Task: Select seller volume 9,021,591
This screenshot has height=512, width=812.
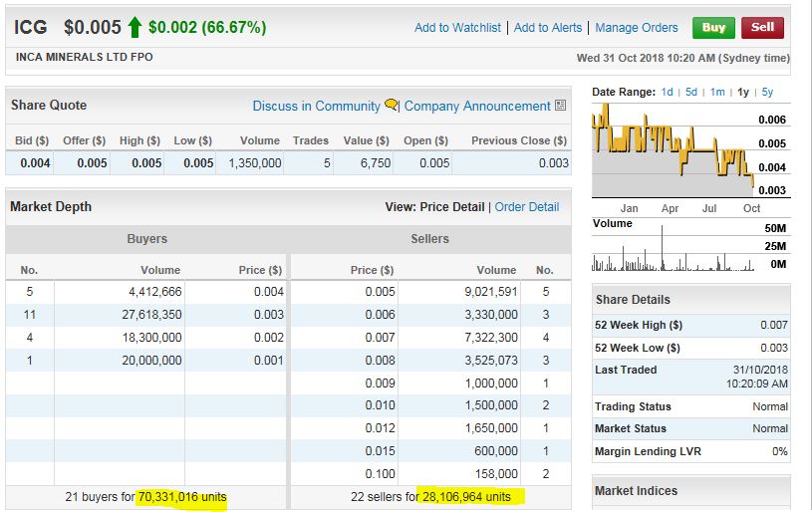Action: (491, 292)
